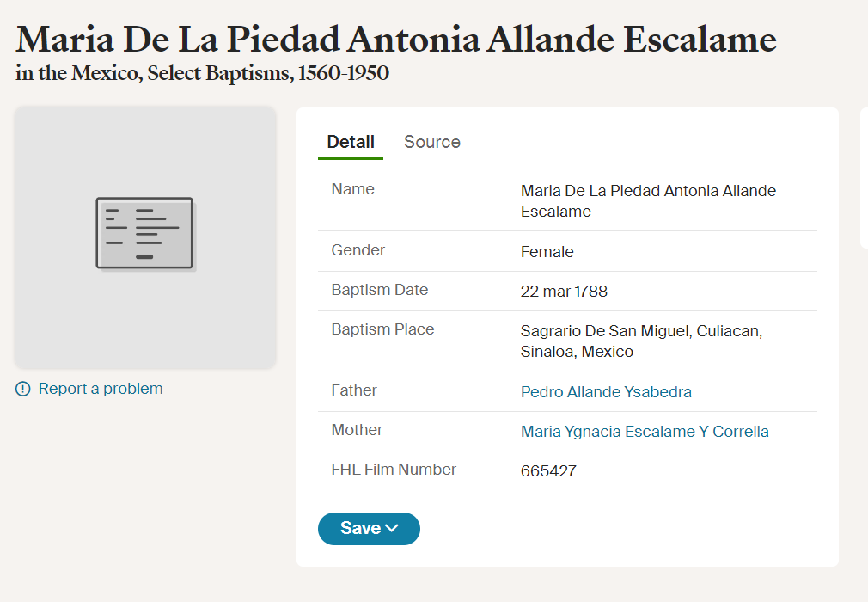The width and height of the screenshot is (868, 602).
Task: Click the Report a problem link text
Action: [x=101, y=389]
